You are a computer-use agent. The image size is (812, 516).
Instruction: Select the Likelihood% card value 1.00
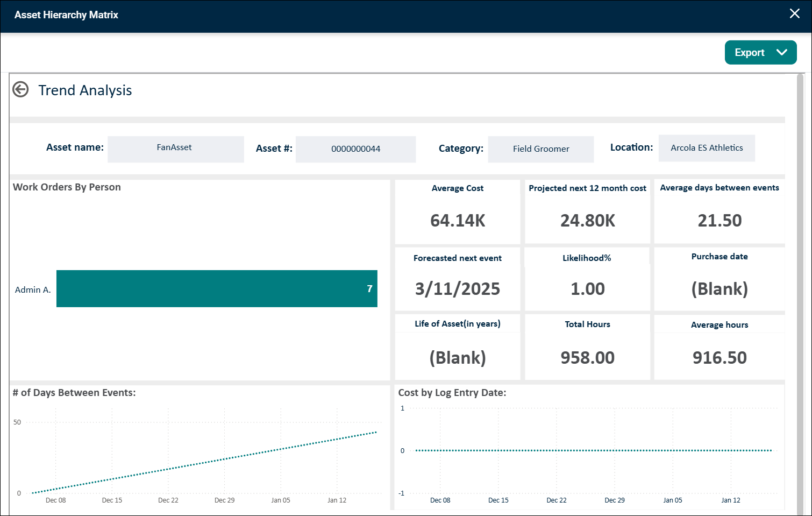[587, 289]
